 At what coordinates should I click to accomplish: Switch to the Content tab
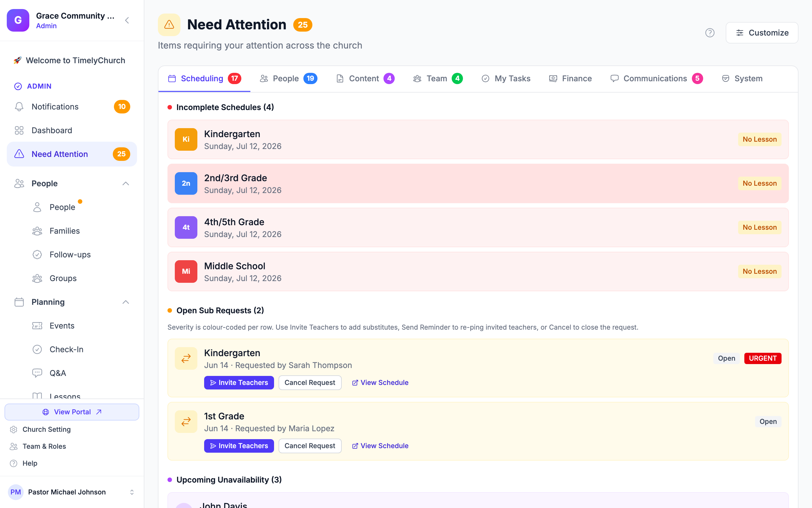[365, 79]
